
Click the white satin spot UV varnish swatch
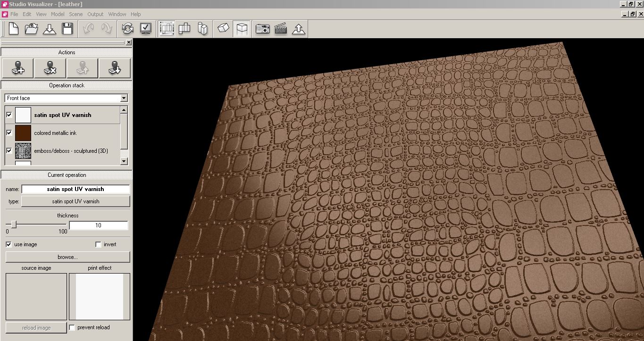click(23, 115)
